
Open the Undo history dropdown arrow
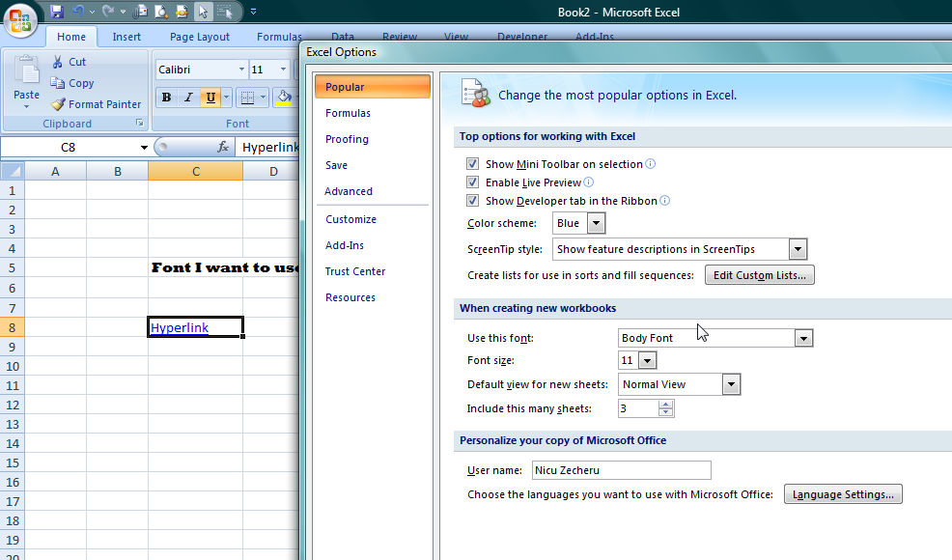click(x=92, y=12)
